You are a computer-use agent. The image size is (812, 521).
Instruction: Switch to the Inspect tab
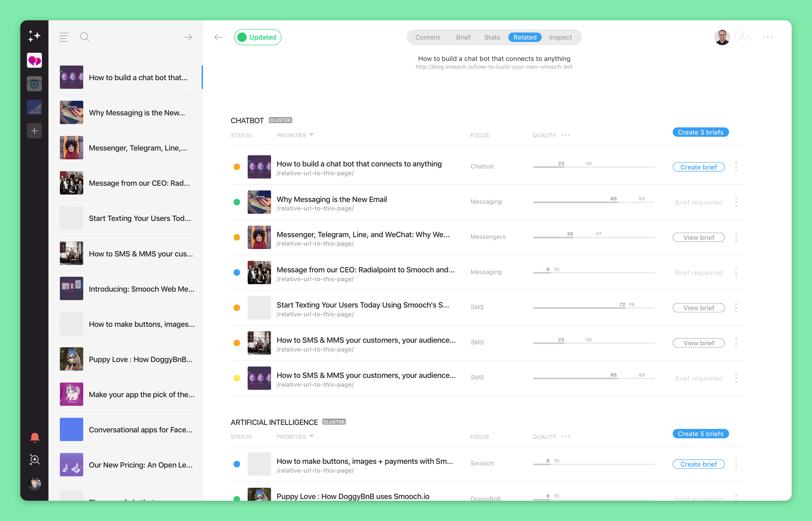pos(560,37)
